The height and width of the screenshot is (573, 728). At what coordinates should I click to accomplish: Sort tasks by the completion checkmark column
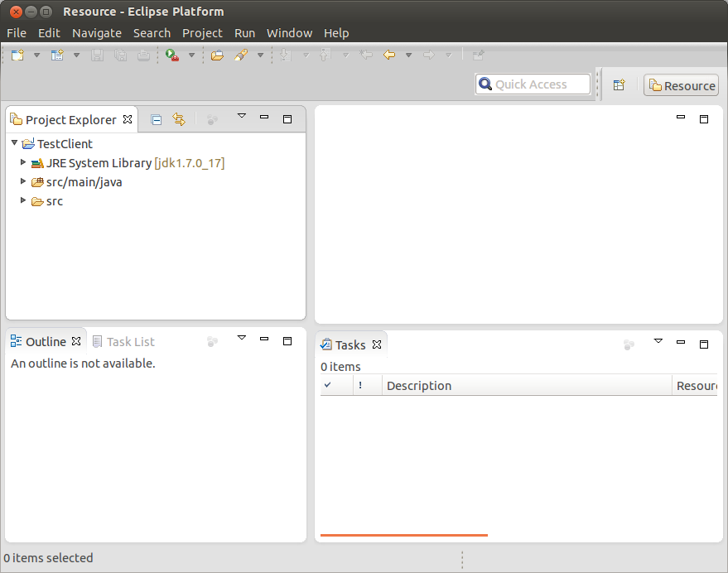(336, 385)
